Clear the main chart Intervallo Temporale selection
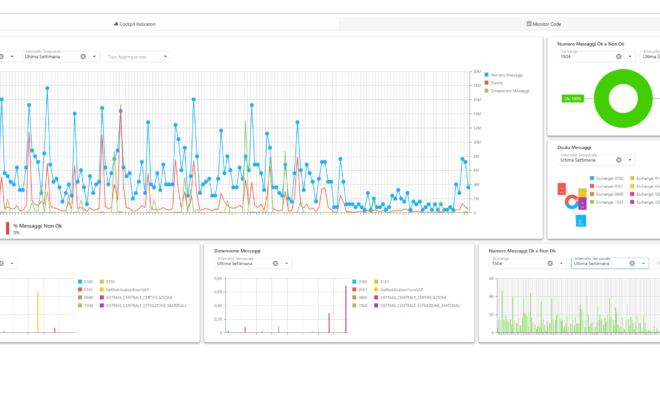Image resolution: width=660 pixels, height=420 pixels. coord(83,56)
